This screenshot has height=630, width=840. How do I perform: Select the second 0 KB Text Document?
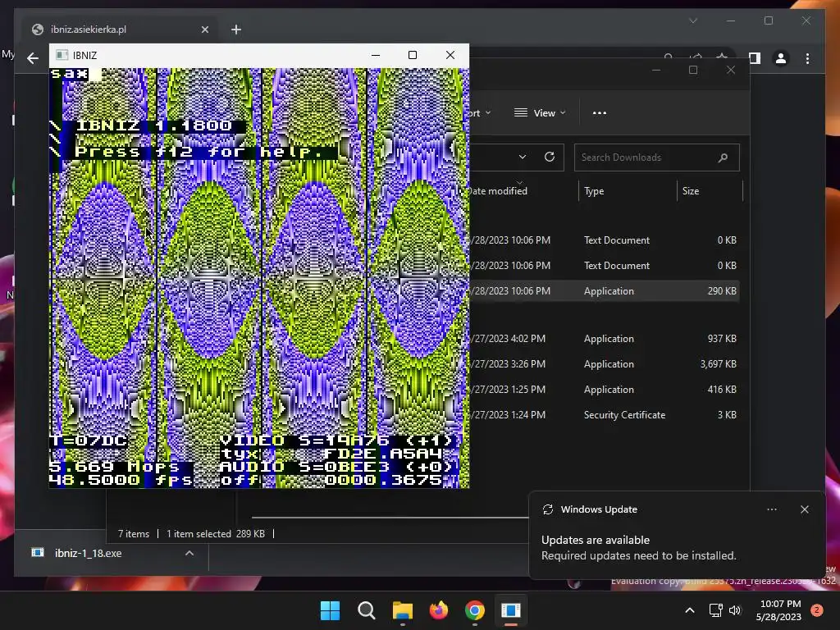click(x=605, y=265)
